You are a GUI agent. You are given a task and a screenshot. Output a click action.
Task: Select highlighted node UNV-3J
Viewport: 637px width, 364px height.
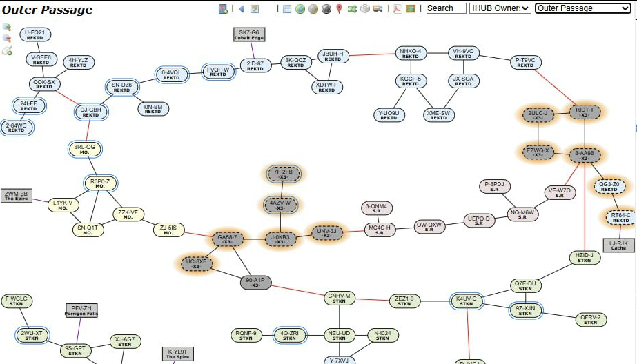(327, 233)
